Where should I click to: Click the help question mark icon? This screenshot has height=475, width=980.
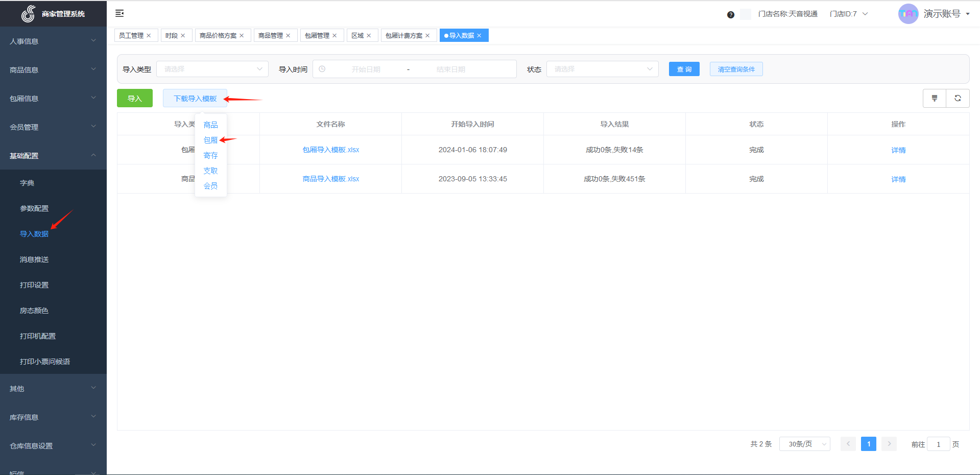pyautogui.click(x=730, y=15)
